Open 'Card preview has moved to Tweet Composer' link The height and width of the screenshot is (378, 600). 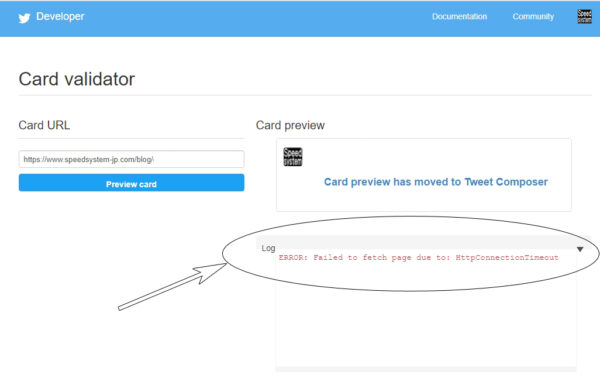pos(436,182)
